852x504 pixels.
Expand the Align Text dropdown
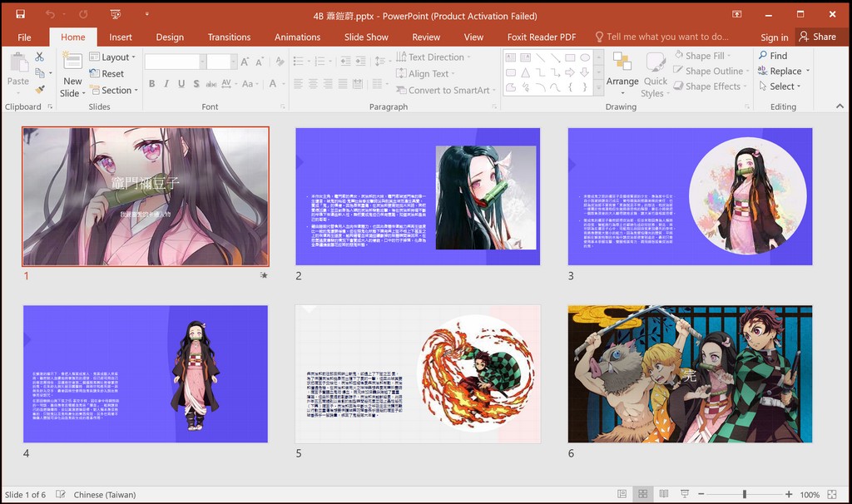[425, 73]
